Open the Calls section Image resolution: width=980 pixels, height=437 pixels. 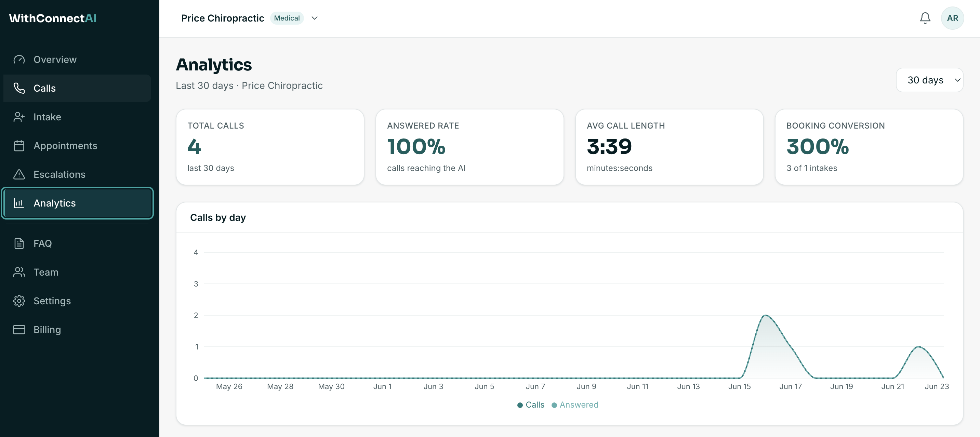coord(77,88)
